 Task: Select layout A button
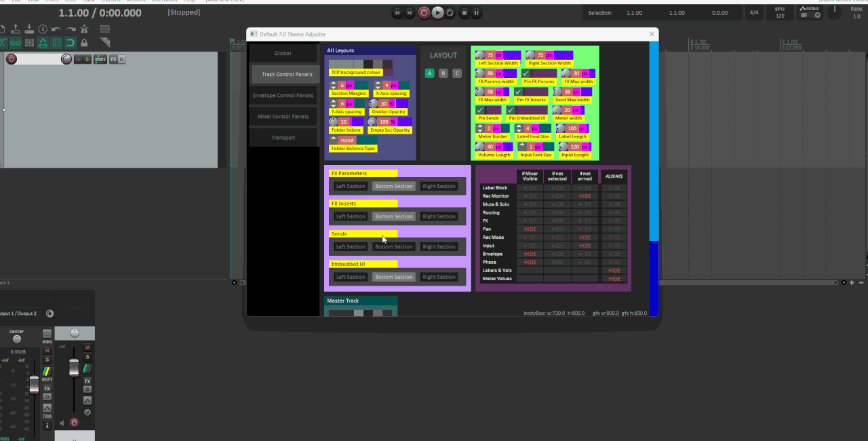[x=429, y=73]
